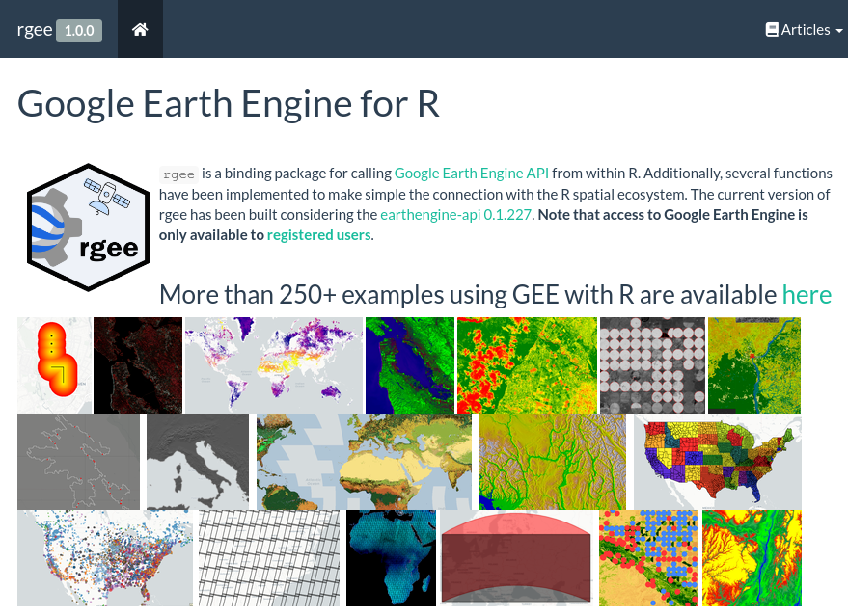Click the green 'here' examples link
The height and width of the screenshot is (616, 848).
click(x=807, y=294)
